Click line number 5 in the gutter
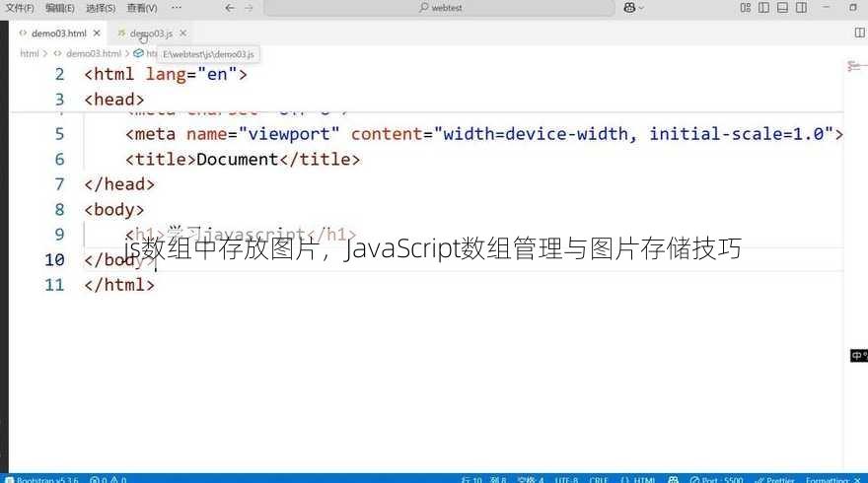 tap(59, 134)
